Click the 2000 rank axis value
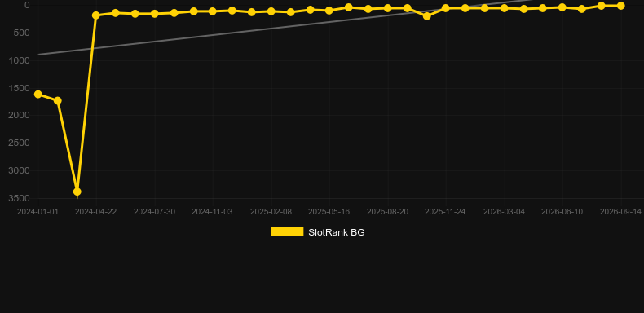The height and width of the screenshot is (313, 644). tap(20, 116)
